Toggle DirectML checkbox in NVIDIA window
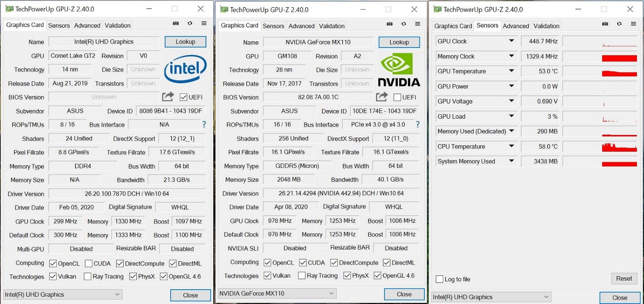This screenshot has width=644, height=304. (x=387, y=263)
